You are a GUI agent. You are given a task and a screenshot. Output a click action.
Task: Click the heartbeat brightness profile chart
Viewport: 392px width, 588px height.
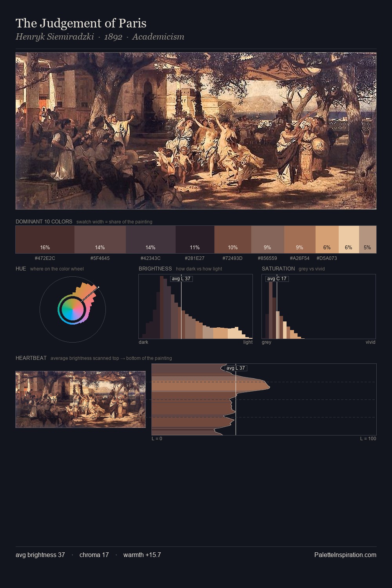[x=264, y=399]
